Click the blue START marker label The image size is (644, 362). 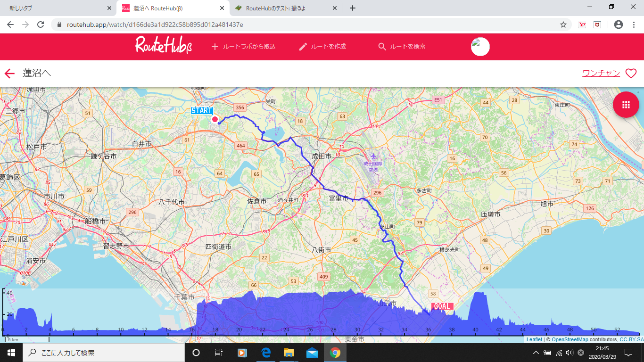[x=202, y=111]
